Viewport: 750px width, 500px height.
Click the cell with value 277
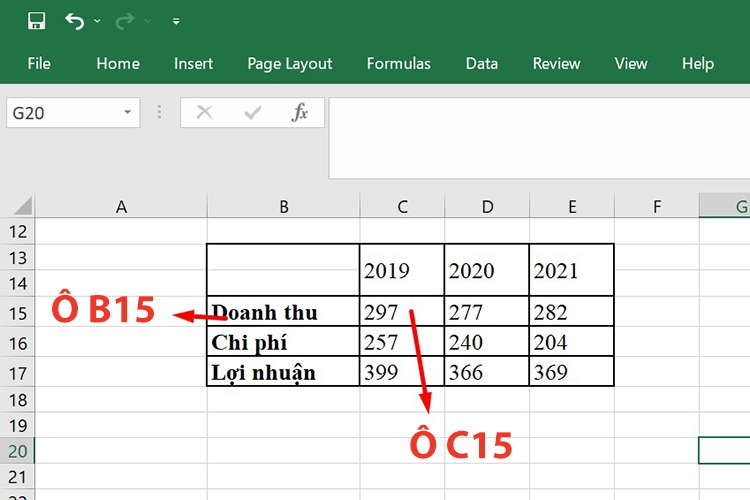click(486, 312)
